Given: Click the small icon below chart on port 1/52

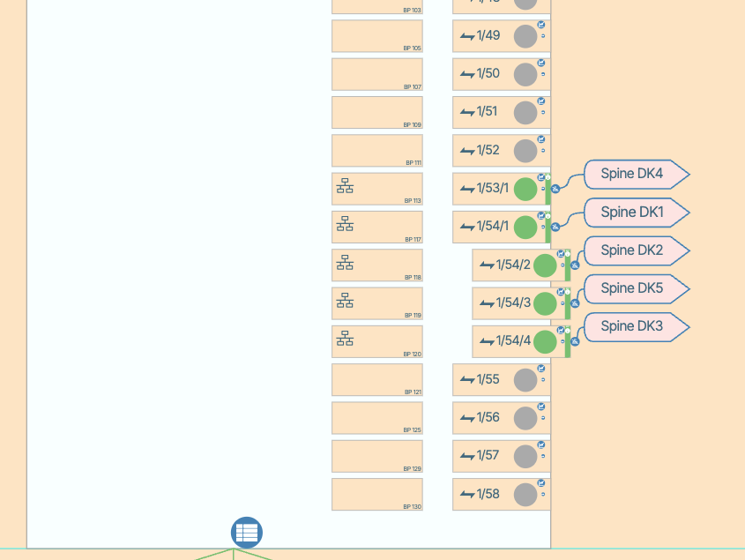Looking at the screenshot, I should pyautogui.click(x=543, y=151).
